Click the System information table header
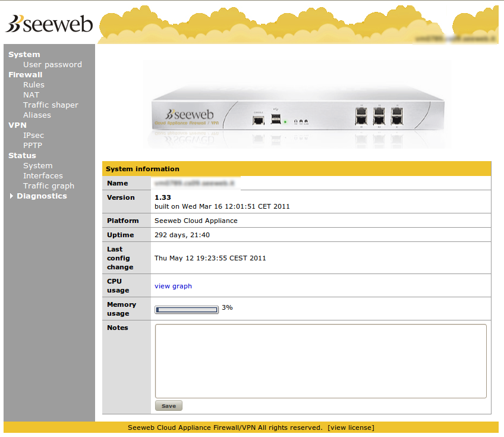The height and width of the screenshot is (437, 504). point(297,169)
